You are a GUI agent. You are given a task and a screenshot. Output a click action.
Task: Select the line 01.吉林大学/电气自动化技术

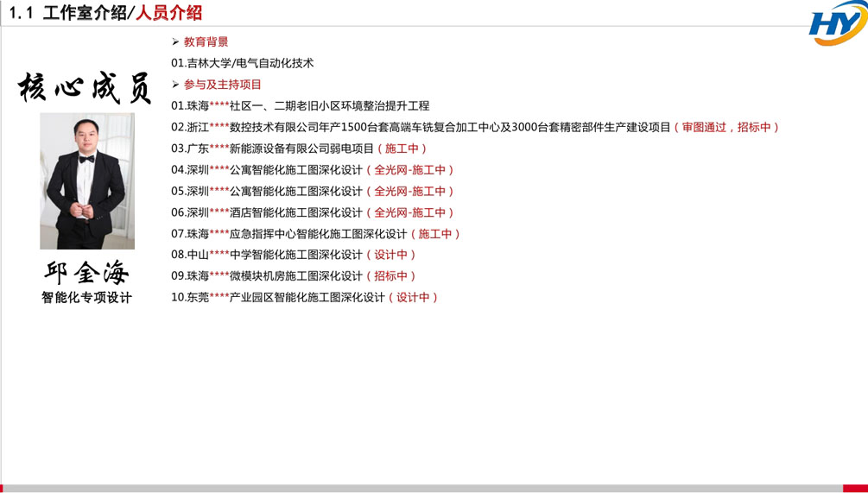pyautogui.click(x=243, y=63)
